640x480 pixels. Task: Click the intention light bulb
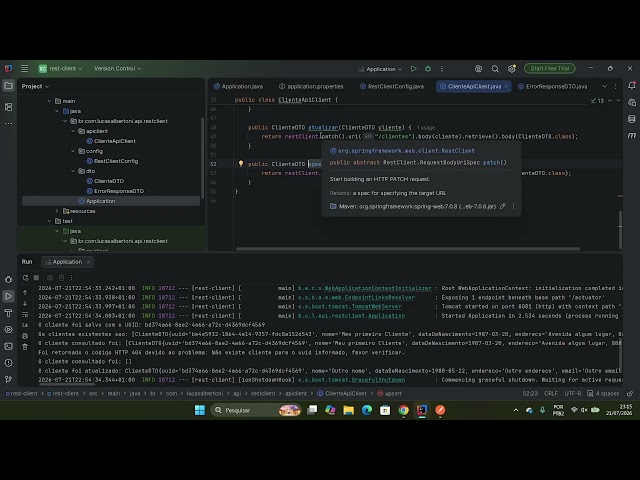(241, 164)
